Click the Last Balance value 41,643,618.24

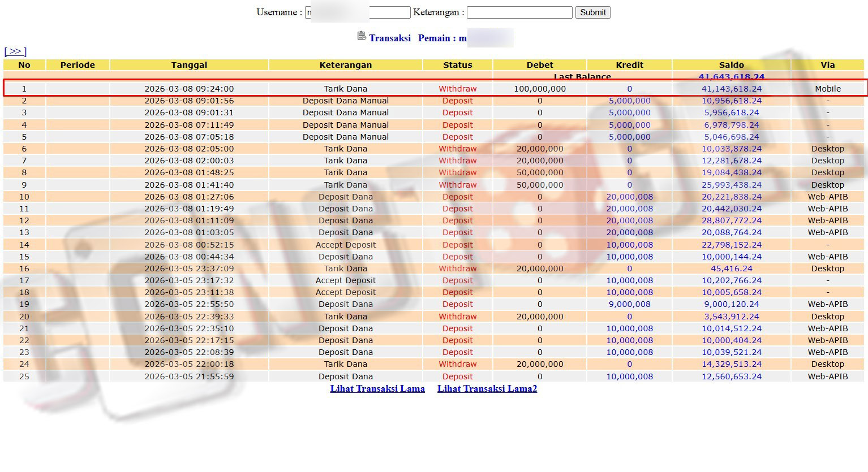click(731, 77)
